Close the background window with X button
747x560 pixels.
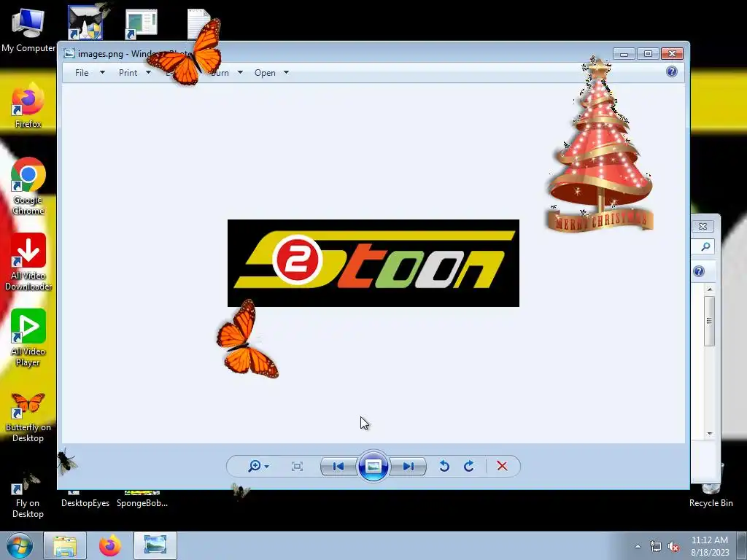coord(703,226)
